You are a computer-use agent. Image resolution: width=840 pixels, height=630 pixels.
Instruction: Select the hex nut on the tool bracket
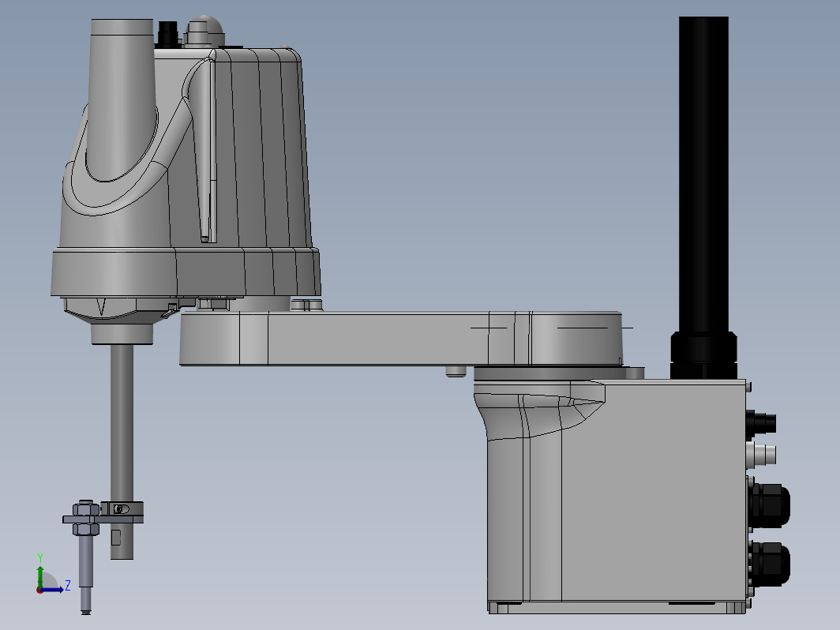(86, 508)
